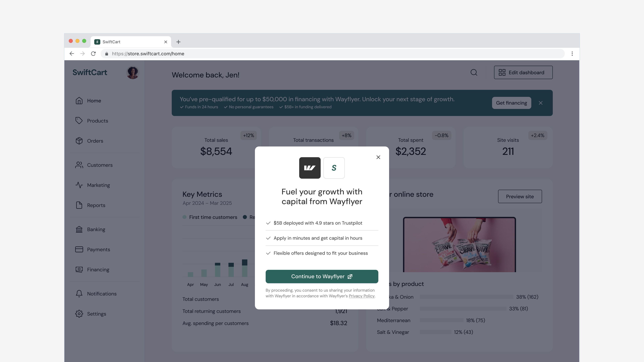Click the Marketing pulse icon

pos(79,185)
